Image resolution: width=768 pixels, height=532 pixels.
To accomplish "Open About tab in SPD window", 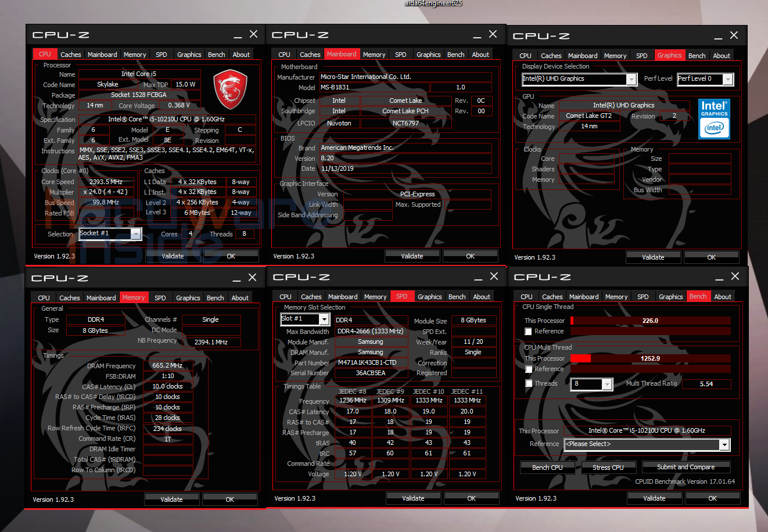I will tap(482, 297).
